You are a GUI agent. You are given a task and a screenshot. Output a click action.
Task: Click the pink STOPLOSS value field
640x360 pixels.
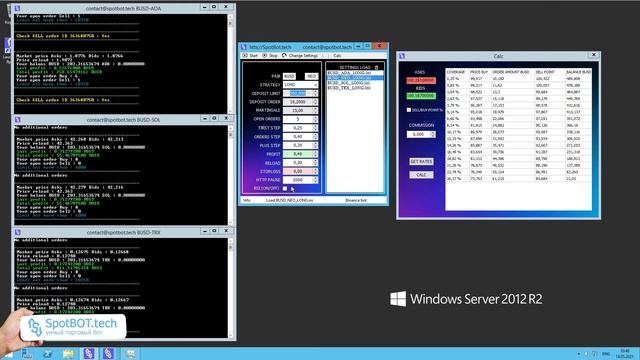298,171
